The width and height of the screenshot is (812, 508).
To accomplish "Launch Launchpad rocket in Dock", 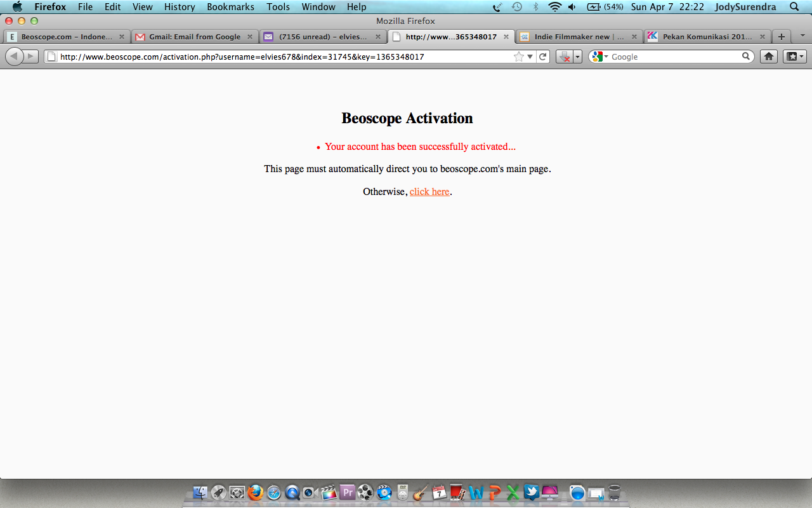I will coord(219,492).
